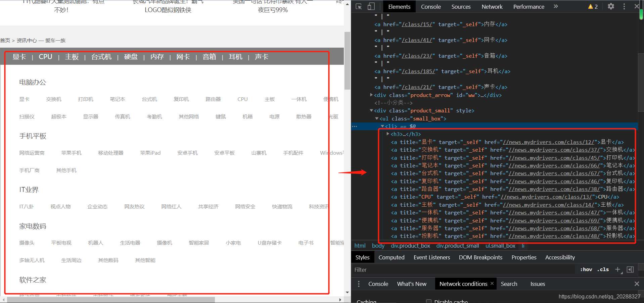The height and width of the screenshot is (303, 644).
Task: Show more DevTools tabs chevron
Action: point(556,6)
